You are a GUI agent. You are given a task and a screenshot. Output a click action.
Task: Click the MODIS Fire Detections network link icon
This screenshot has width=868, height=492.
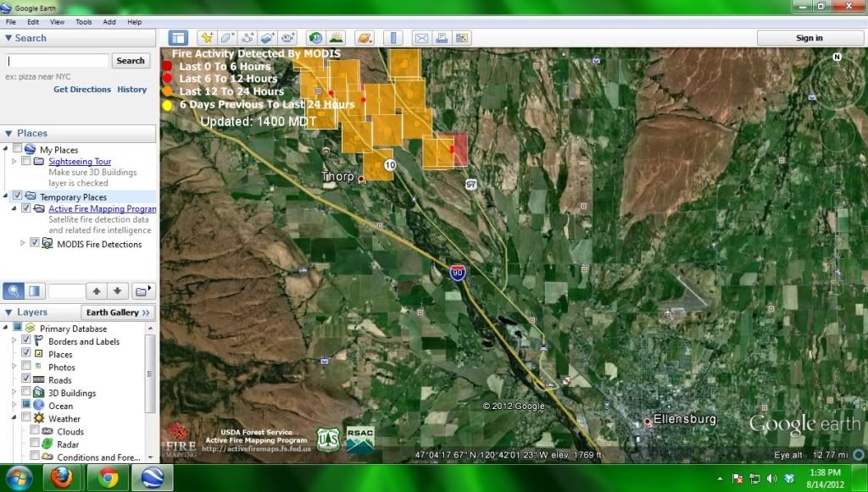(x=47, y=244)
